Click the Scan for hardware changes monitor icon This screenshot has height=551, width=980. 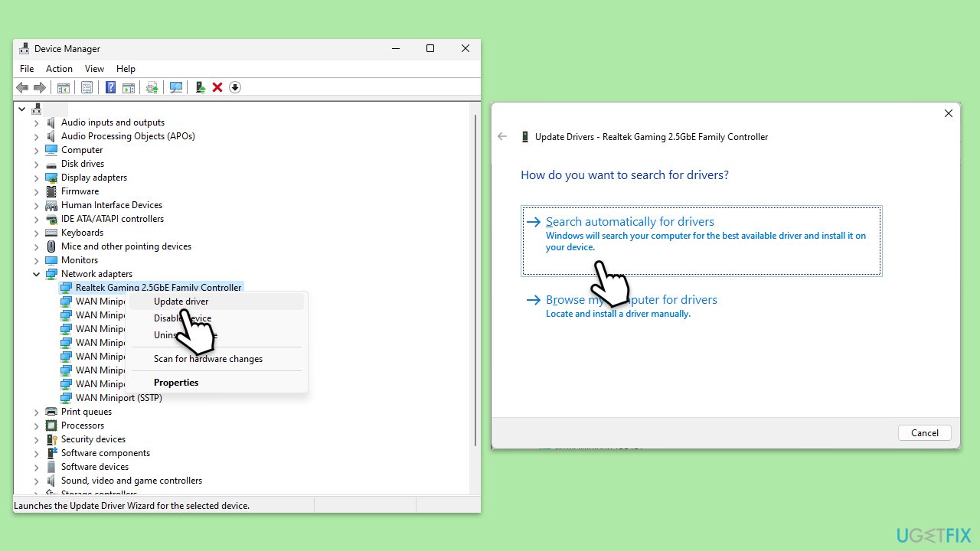pyautogui.click(x=176, y=87)
